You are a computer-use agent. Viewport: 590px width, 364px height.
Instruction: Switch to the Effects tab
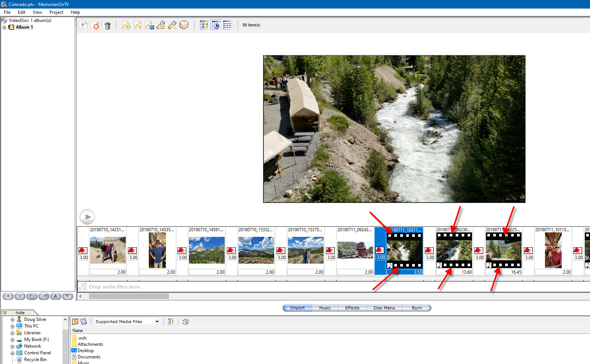pos(352,308)
